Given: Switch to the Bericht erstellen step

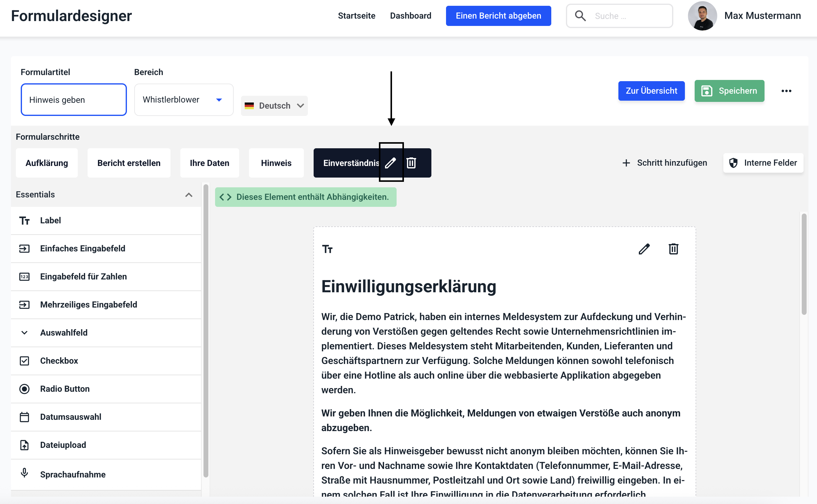Looking at the screenshot, I should pos(129,163).
